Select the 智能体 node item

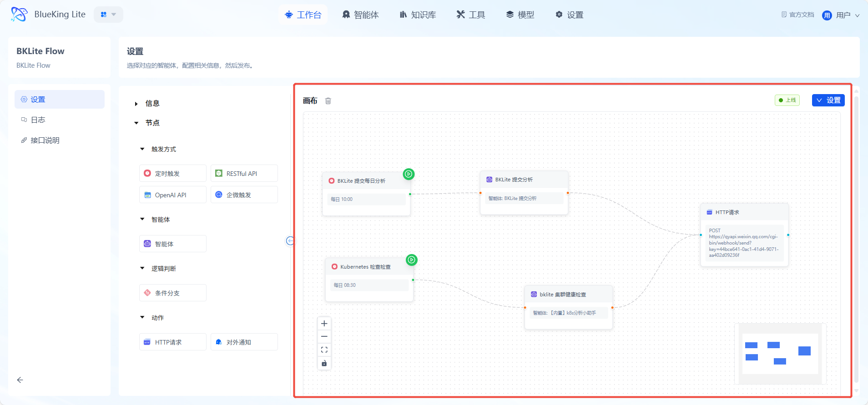(173, 244)
